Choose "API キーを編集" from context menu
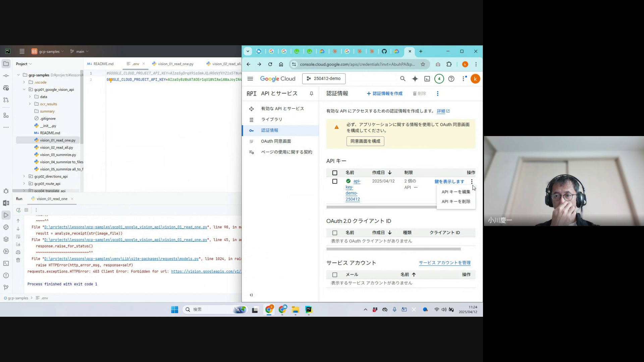The width and height of the screenshot is (644, 362). pos(455,192)
